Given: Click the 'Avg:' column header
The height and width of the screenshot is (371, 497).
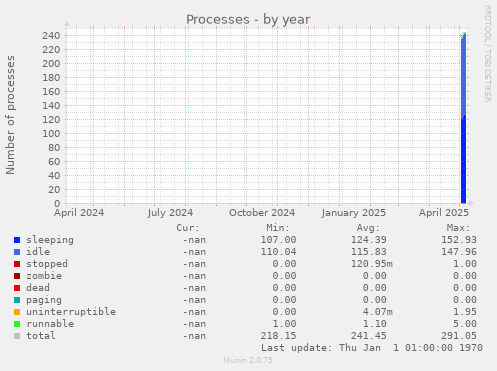Looking at the screenshot, I should point(368,228).
